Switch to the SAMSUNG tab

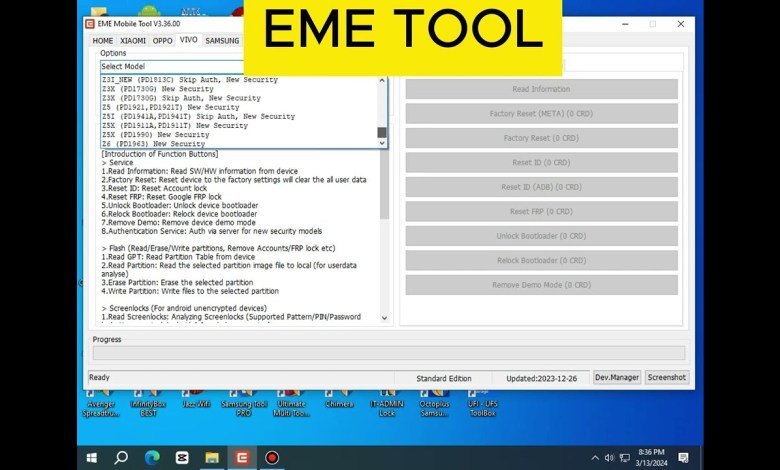coord(222,41)
